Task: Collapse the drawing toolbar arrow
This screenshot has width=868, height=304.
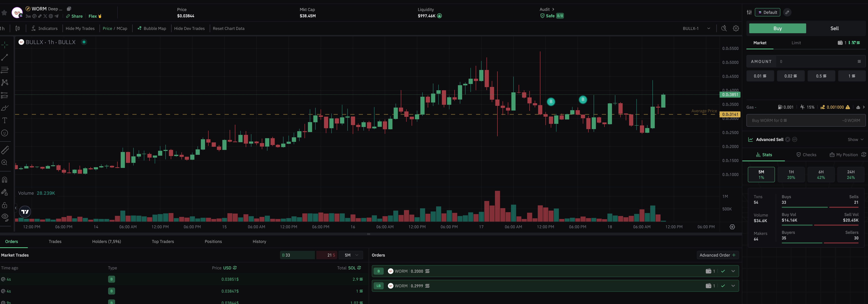Action: pos(16,208)
